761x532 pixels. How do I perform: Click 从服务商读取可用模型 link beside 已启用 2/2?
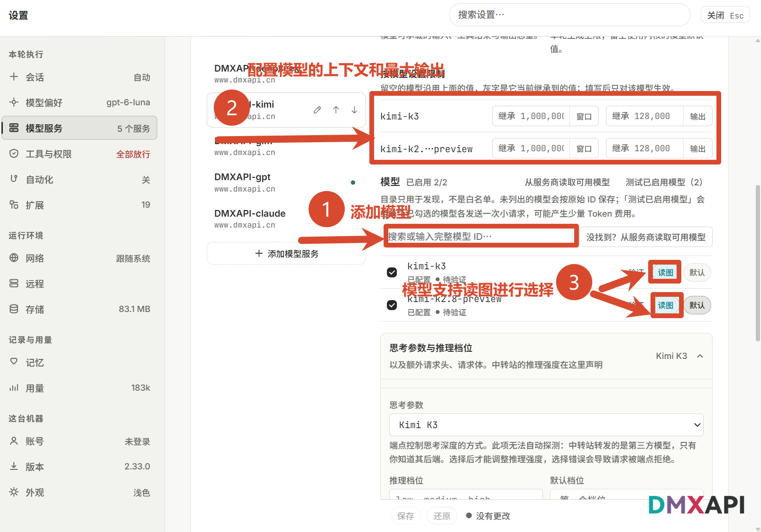(567, 183)
